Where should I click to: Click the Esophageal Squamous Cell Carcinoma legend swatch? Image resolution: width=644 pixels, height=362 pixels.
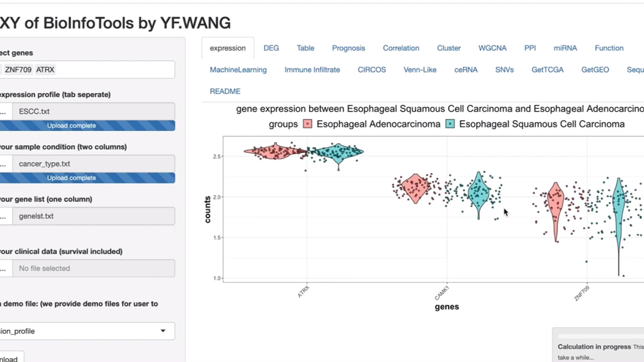point(450,124)
